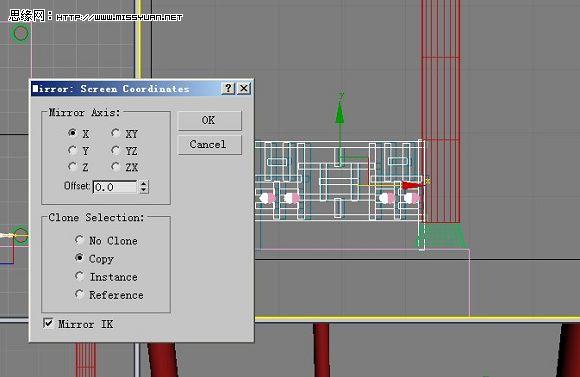580x377 pixels.
Task: Click the OK button in the Mirror dialog
Action: pos(209,121)
